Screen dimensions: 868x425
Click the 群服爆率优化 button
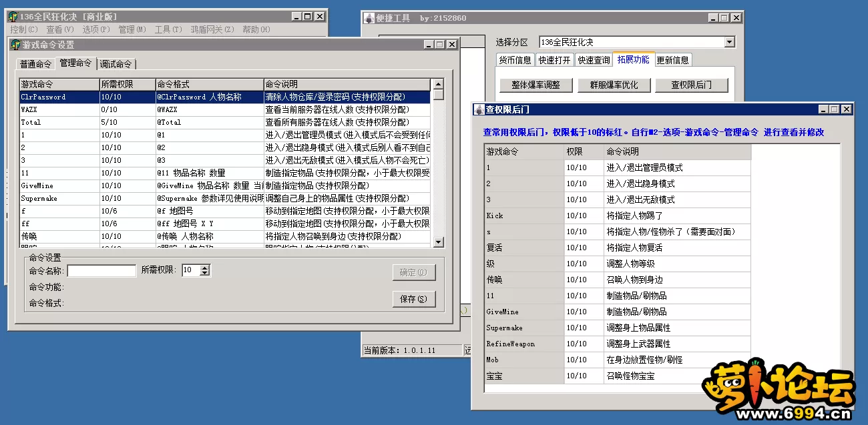coord(614,85)
